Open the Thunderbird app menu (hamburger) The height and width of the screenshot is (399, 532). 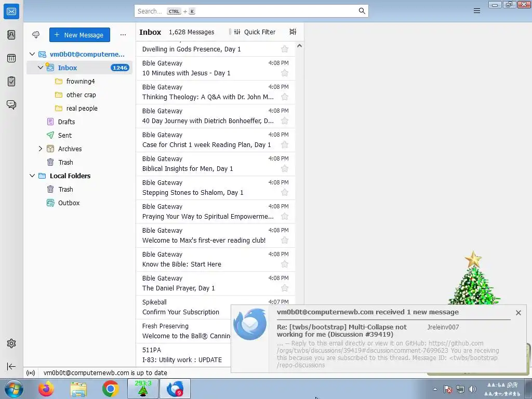(477, 11)
